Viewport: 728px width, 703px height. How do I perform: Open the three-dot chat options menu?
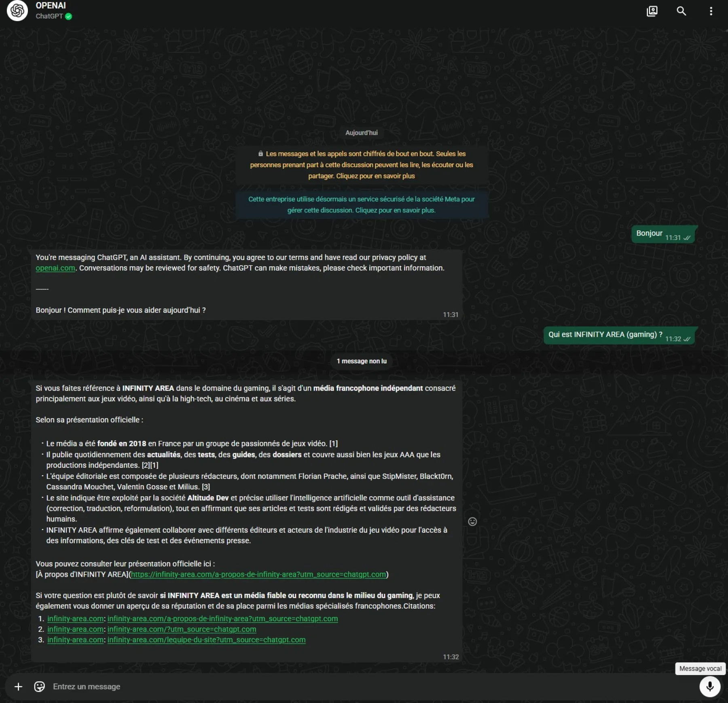coord(711,11)
